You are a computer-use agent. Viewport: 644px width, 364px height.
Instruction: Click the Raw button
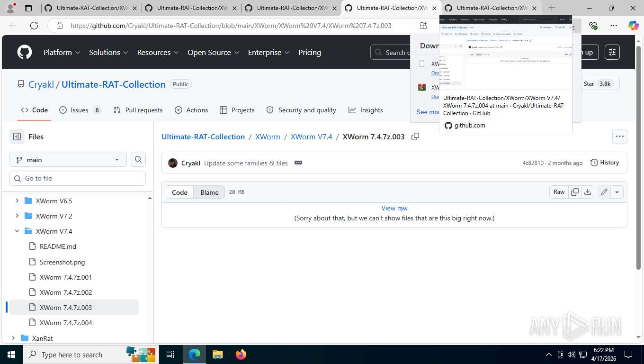[x=559, y=192]
